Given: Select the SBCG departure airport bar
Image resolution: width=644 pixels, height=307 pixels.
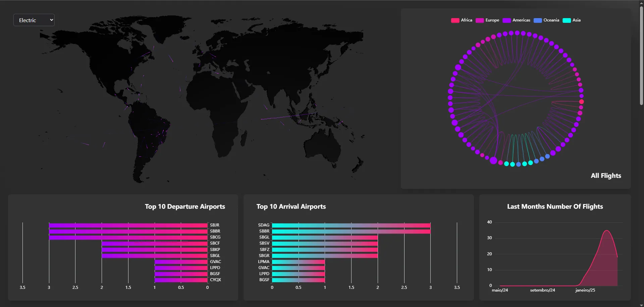Looking at the screenshot, I should click(128, 237).
